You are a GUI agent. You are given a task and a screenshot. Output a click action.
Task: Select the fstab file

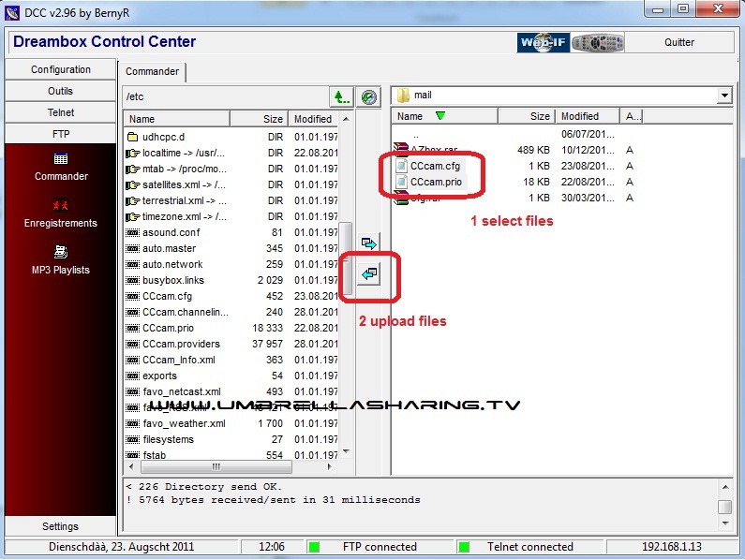231,455
